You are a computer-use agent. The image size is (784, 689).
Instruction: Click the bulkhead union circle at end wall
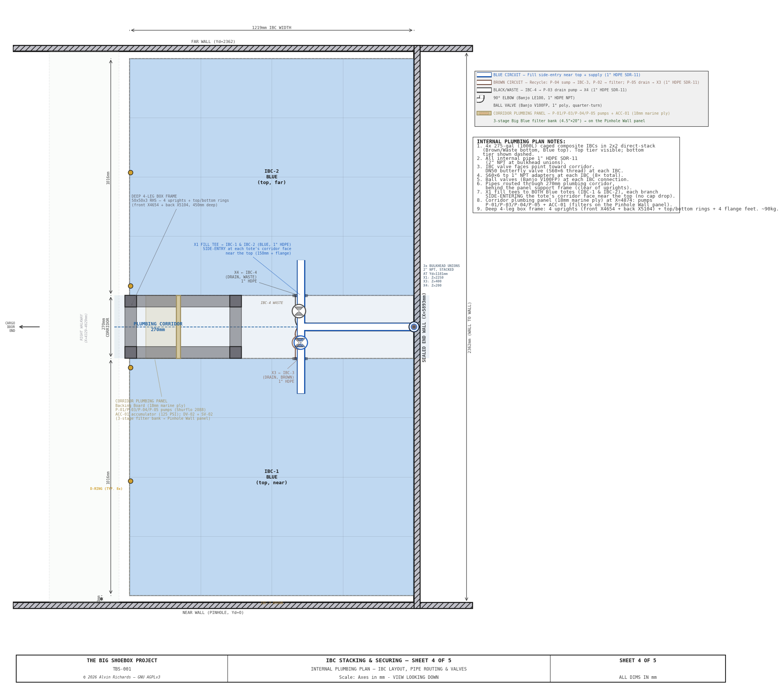[414, 327]
